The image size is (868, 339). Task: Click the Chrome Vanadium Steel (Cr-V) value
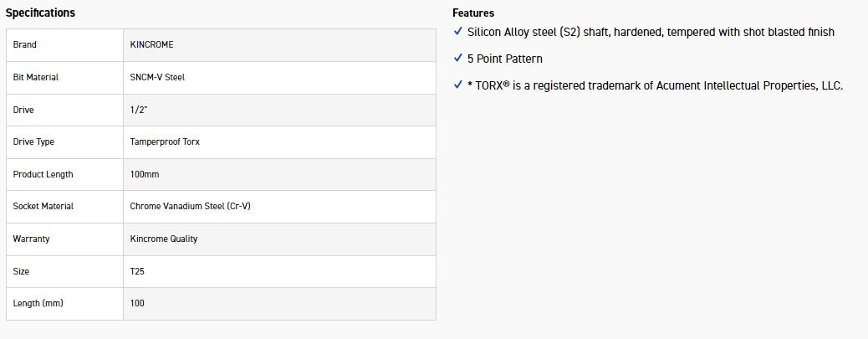(x=190, y=206)
